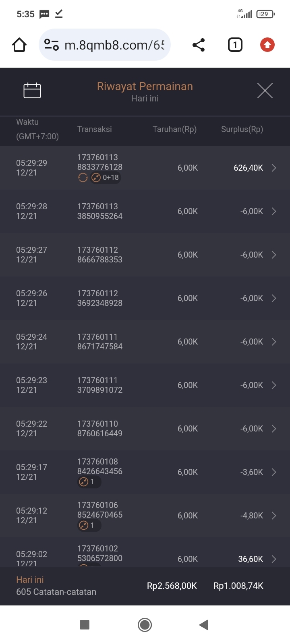Tap the Android recent apps square button
The height and width of the screenshot is (644, 290).
[85, 625]
